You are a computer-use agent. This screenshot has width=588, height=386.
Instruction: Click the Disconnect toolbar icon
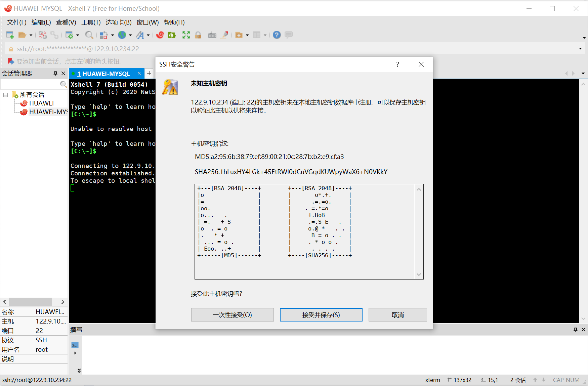[x=43, y=35]
